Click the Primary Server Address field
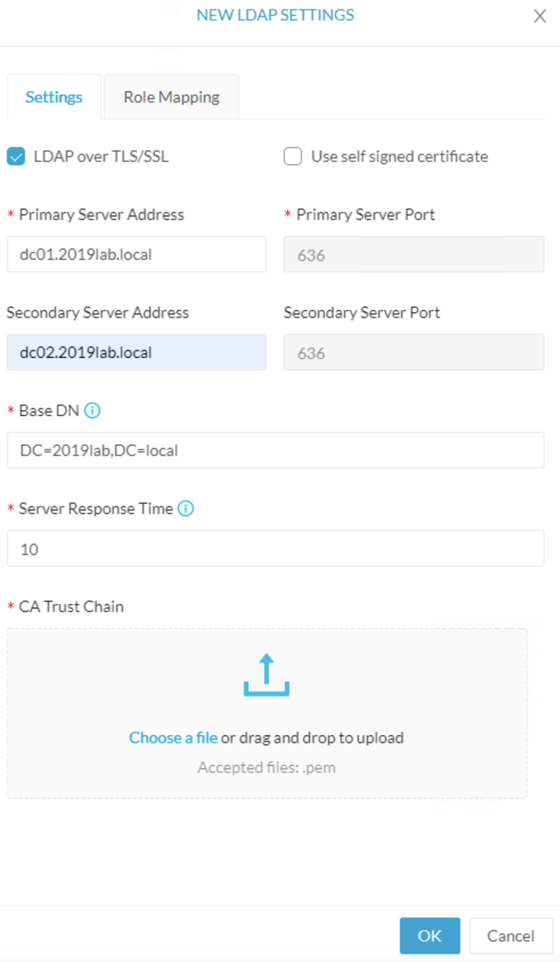 coord(136,254)
